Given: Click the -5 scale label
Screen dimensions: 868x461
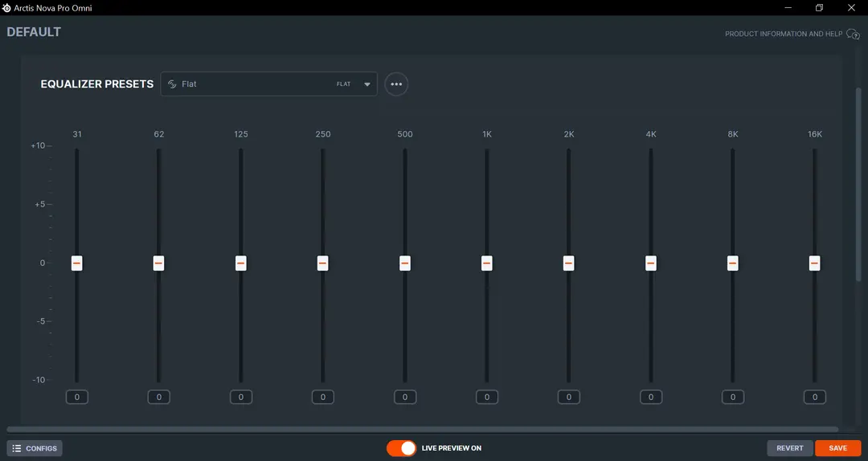Looking at the screenshot, I should (x=40, y=321).
